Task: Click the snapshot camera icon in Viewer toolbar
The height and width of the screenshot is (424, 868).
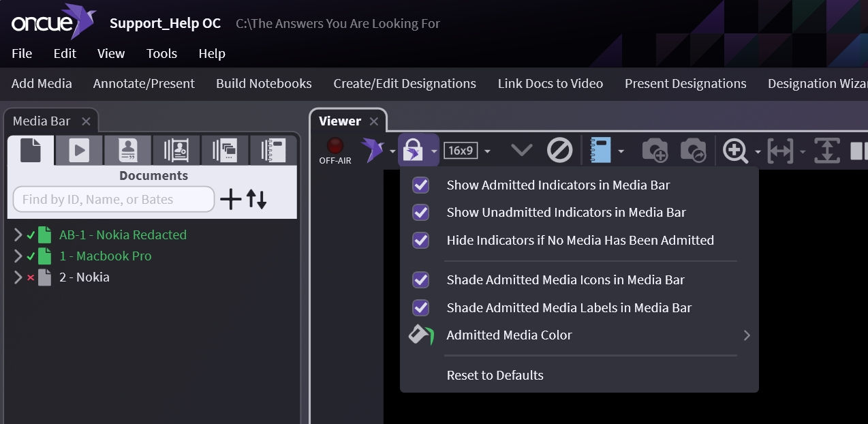Action: click(x=654, y=149)
